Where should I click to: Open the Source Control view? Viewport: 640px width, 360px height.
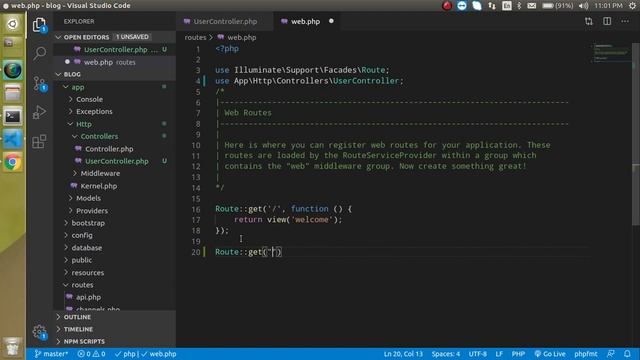pos(39,83)
